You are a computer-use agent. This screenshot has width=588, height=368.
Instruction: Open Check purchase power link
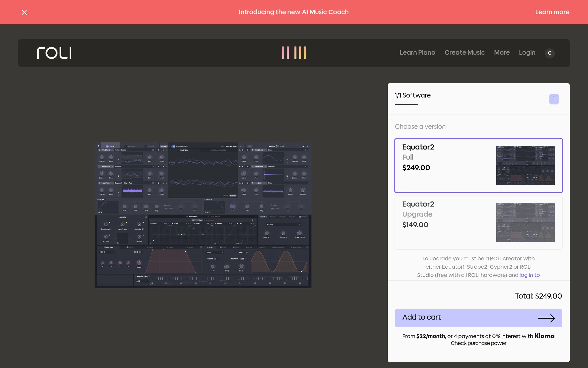(x=478, y=343)
